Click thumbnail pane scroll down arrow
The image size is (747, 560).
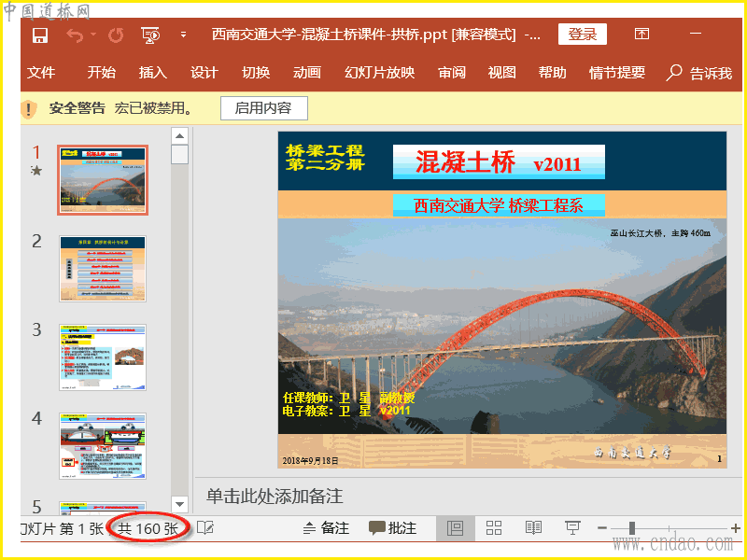[179, 503]
